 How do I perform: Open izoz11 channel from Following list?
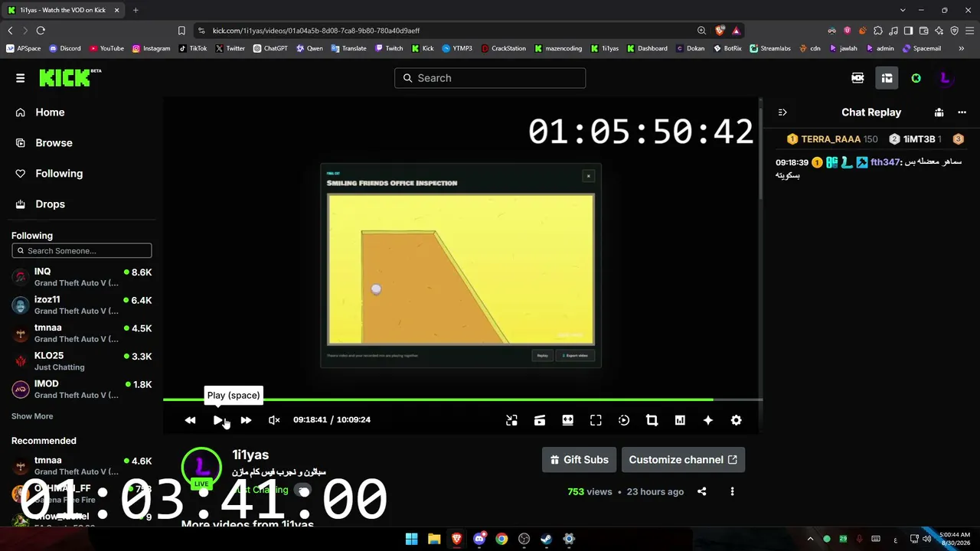tap(82, 305)
